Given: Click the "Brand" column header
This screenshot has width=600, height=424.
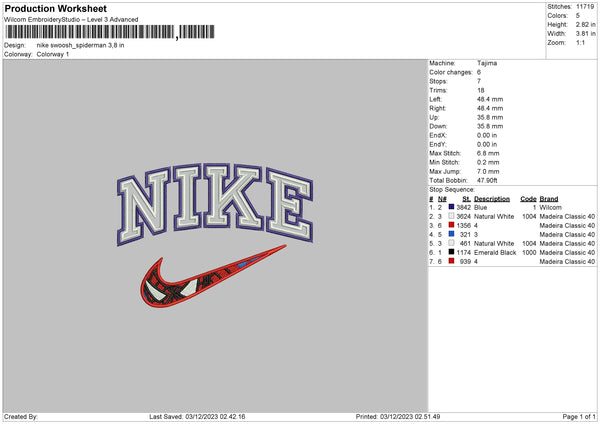Looking at the screenshot, I should 549,199.
